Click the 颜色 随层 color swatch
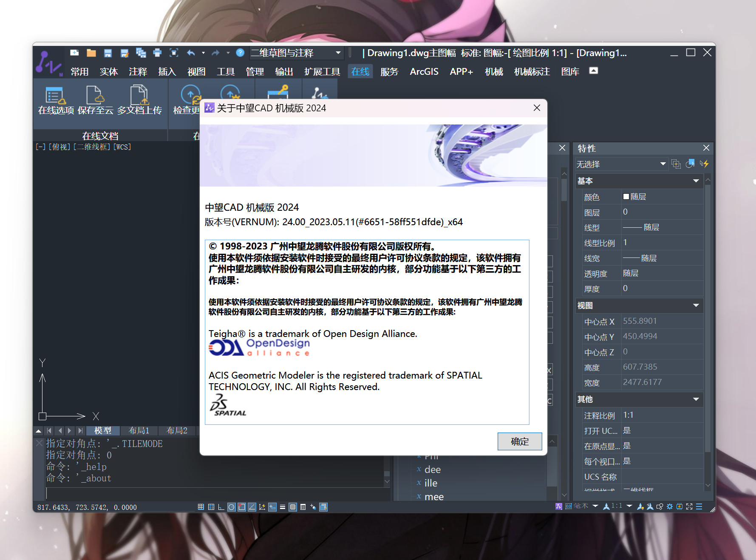756x560 pixels. pos(626,196)
